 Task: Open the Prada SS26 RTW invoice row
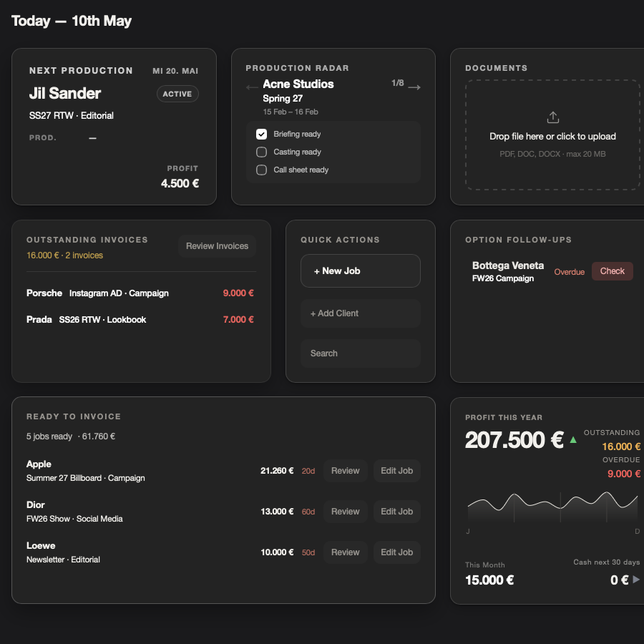141,320
